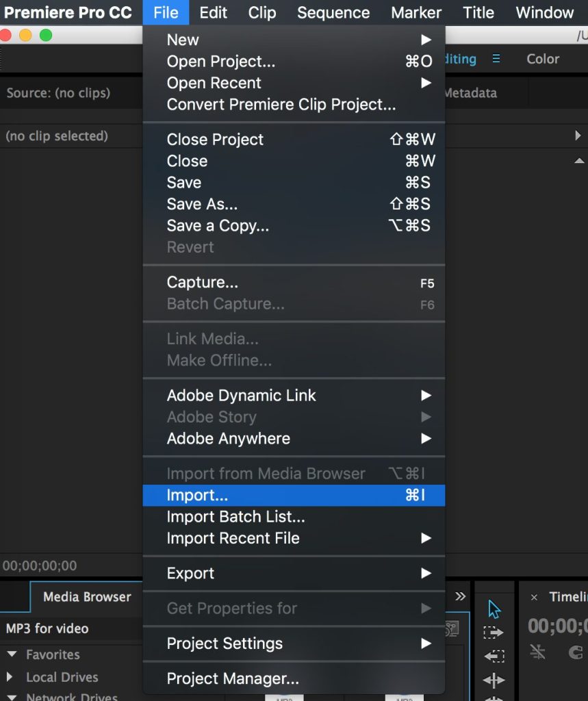Screen dimensions: 588x701
Task: Open the Metadata panel tab
Action: coord(470,93)
